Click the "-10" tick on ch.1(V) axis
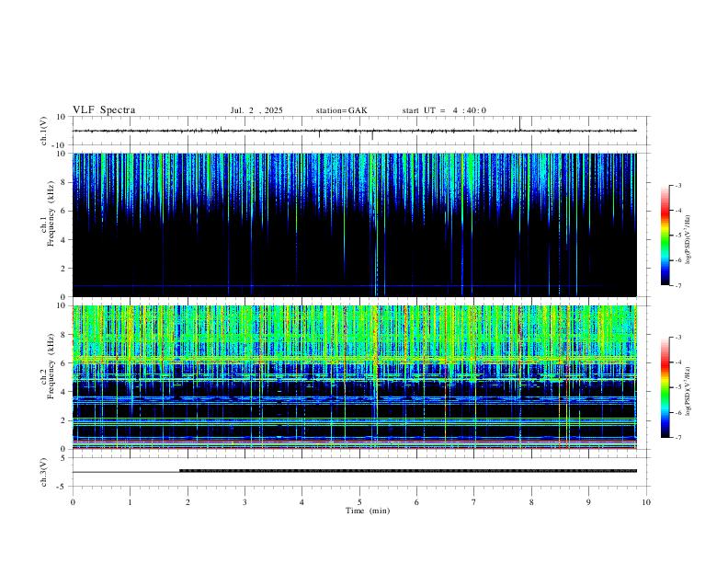This screenshot has height=563, width=728. click(x=61, y=145)
